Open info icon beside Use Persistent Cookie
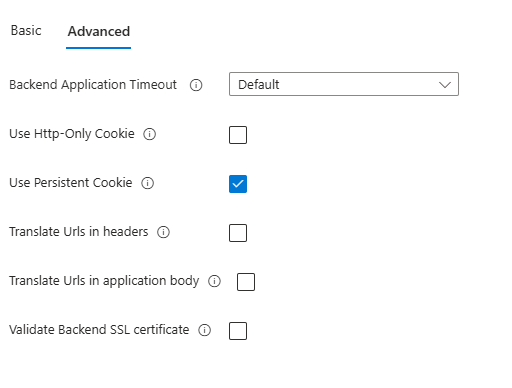The width and height of the screenshot is (512, 388). 147,183
